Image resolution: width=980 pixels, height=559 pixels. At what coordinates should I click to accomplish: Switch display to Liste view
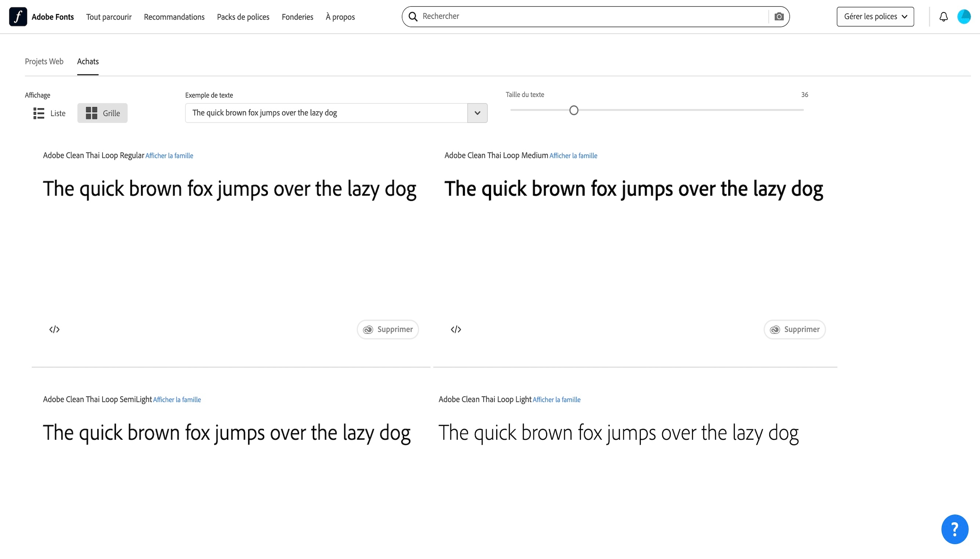pos(50,113)
